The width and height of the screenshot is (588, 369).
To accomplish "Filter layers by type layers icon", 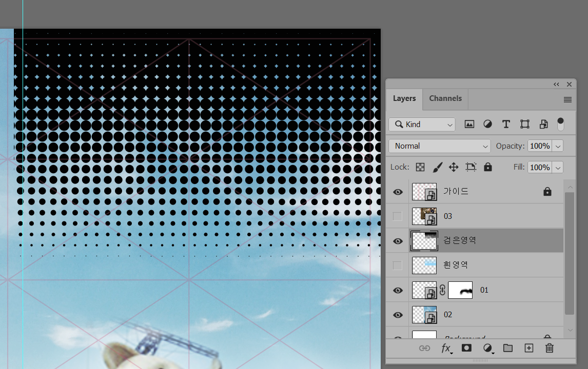I will 506,125.
